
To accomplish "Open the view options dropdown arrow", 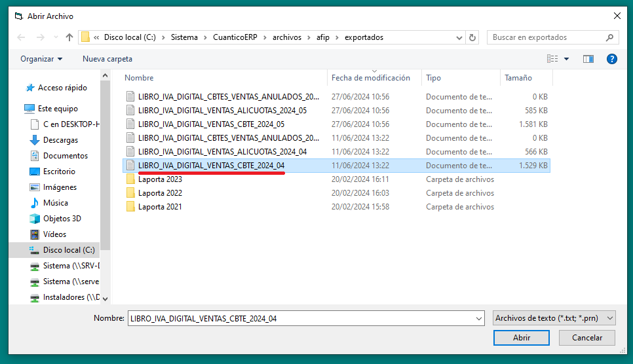I will coord(567,59).
